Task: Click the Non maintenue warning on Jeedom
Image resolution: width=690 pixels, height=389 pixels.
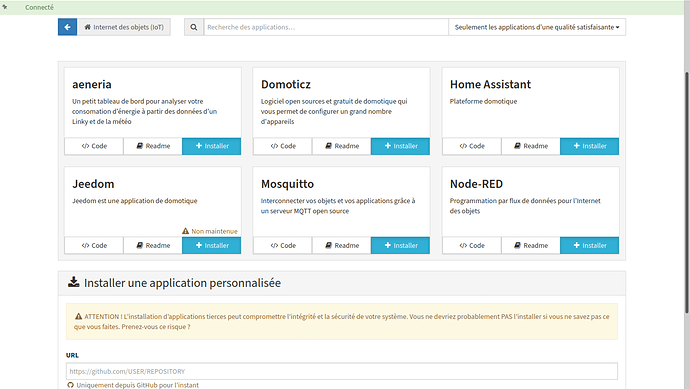Action: [210, 231]
